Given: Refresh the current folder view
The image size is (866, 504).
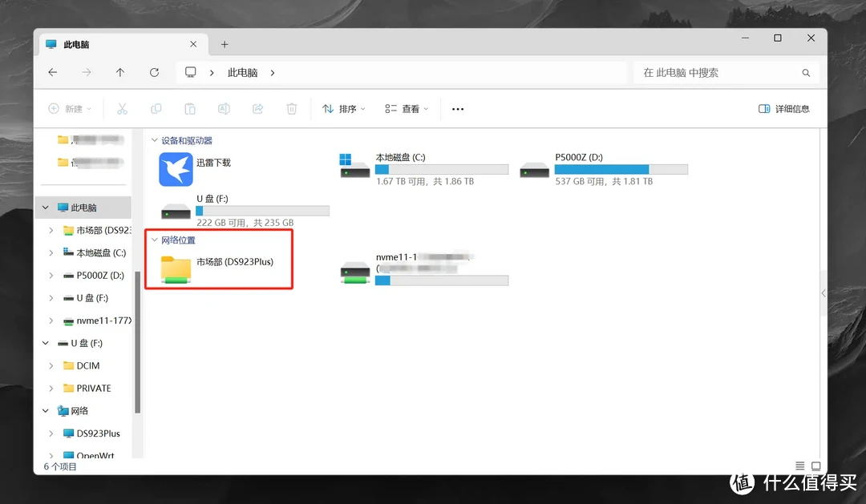Looking at the screenshot, I should pos(154,72).
